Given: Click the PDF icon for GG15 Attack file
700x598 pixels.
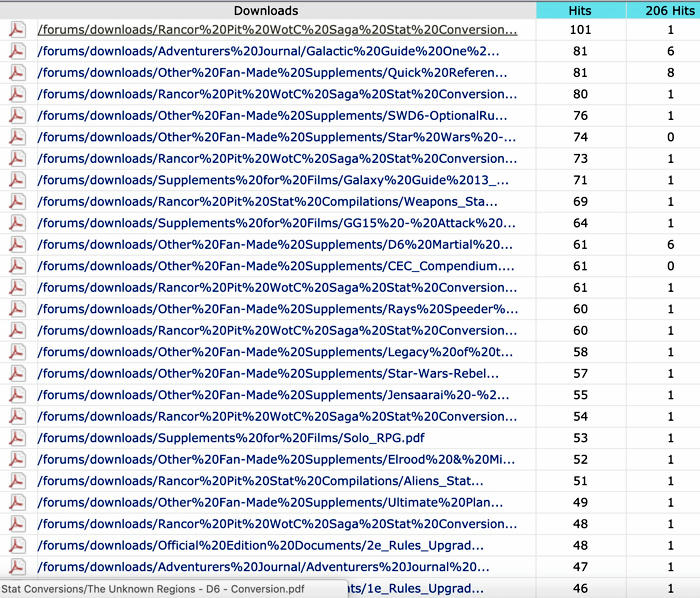Looking at the screenshot, I should tap(17, 223).
